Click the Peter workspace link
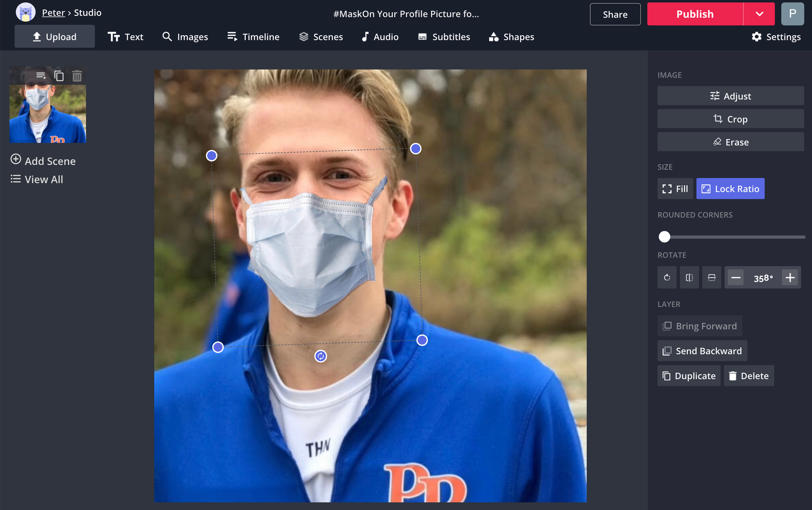Image resolution: width=812 pixels, height=510 pixels. [x=53, y=13]
